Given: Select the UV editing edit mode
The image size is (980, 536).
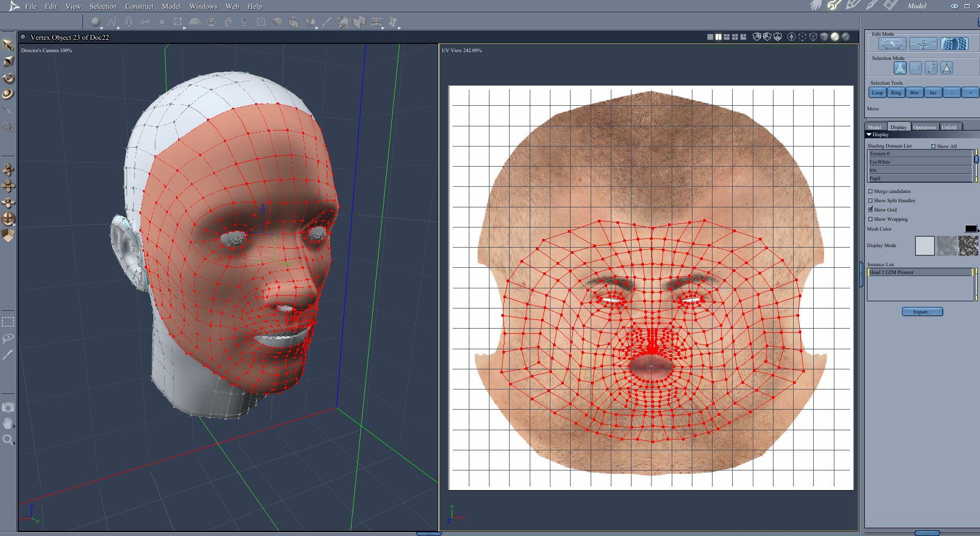Looking at the screenshot, I should pyautogui.click(x=954, y=44).
